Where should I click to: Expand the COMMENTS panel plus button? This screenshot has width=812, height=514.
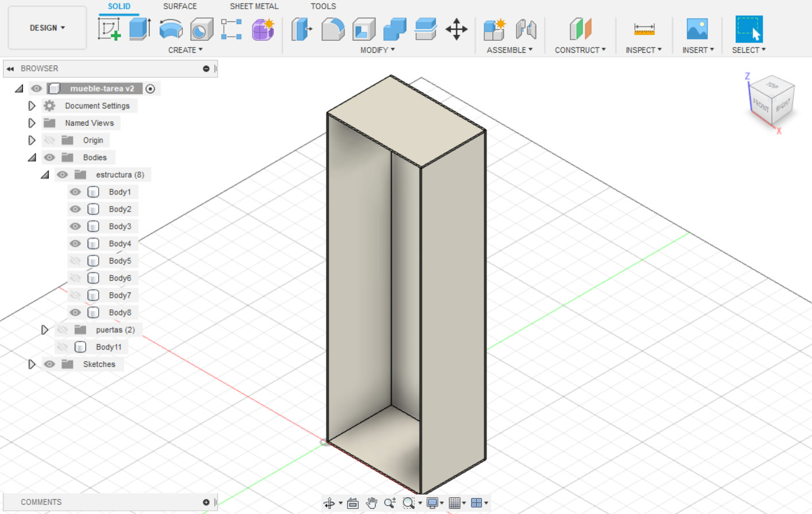point(206,502)
